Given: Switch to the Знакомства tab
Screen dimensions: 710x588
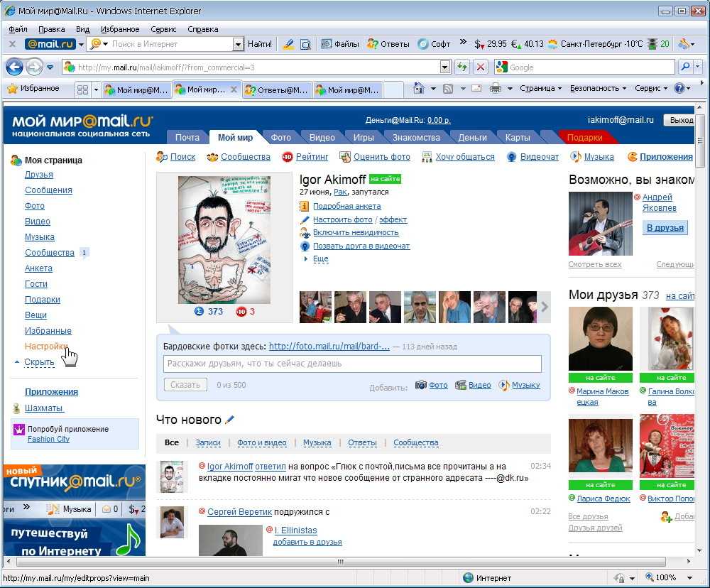Looking at the screenshot, I should click(415, 137).
